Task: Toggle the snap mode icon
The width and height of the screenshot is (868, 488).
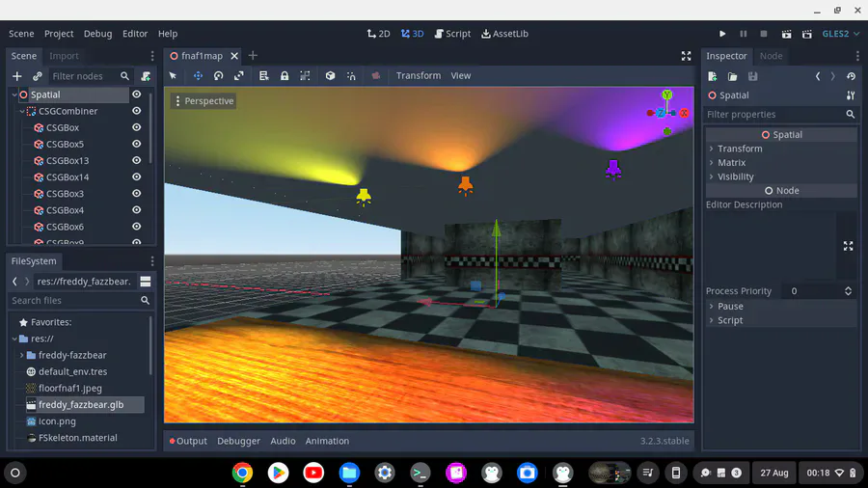Action: coord(351,76)
